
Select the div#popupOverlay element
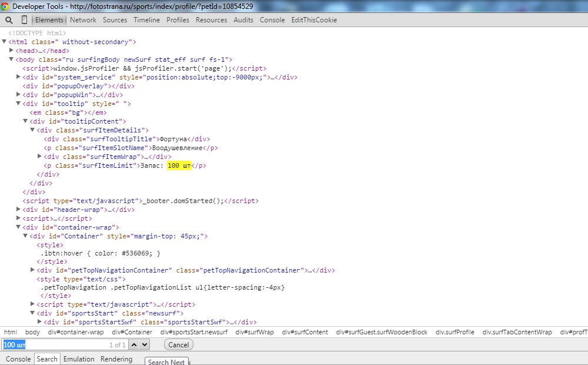78,86
